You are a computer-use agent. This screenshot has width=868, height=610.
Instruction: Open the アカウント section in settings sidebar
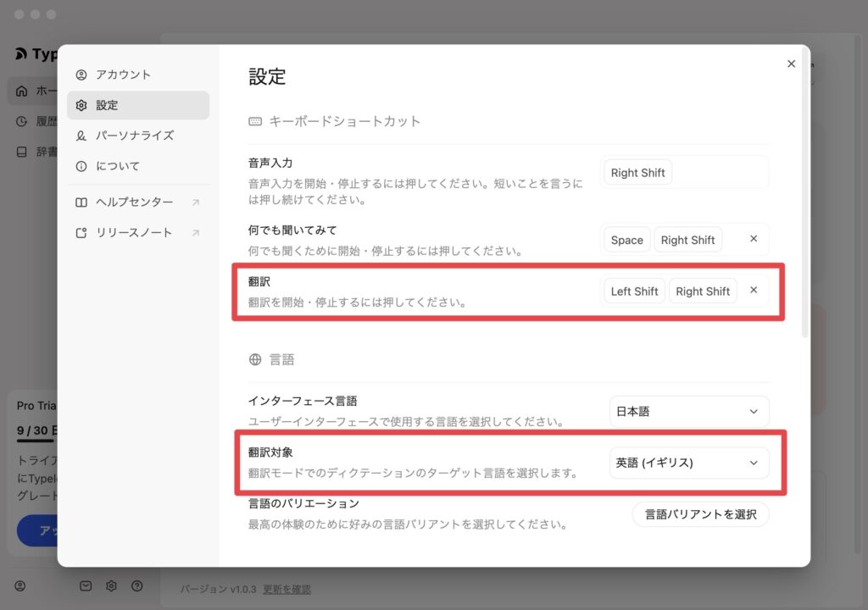point(123,75)
